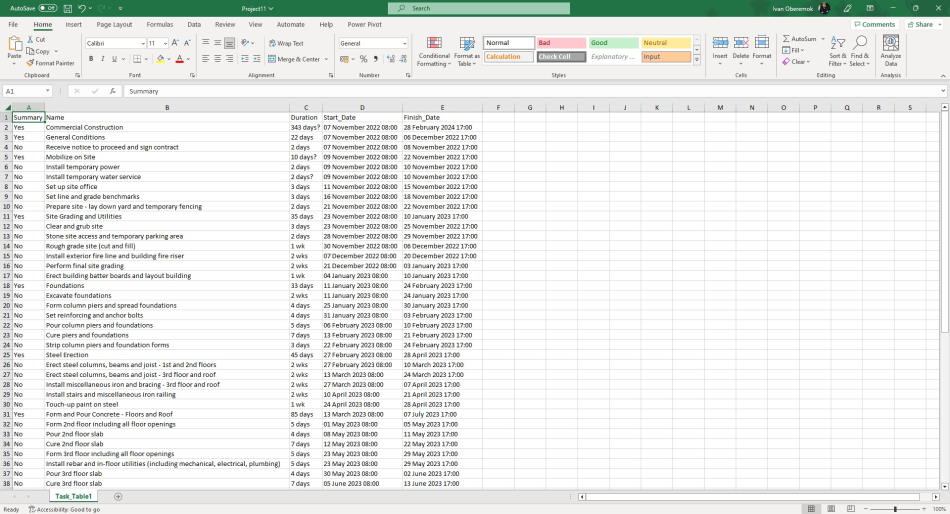Open the font name dropdown
950x514 pixels.
click(x=143, y=44)
